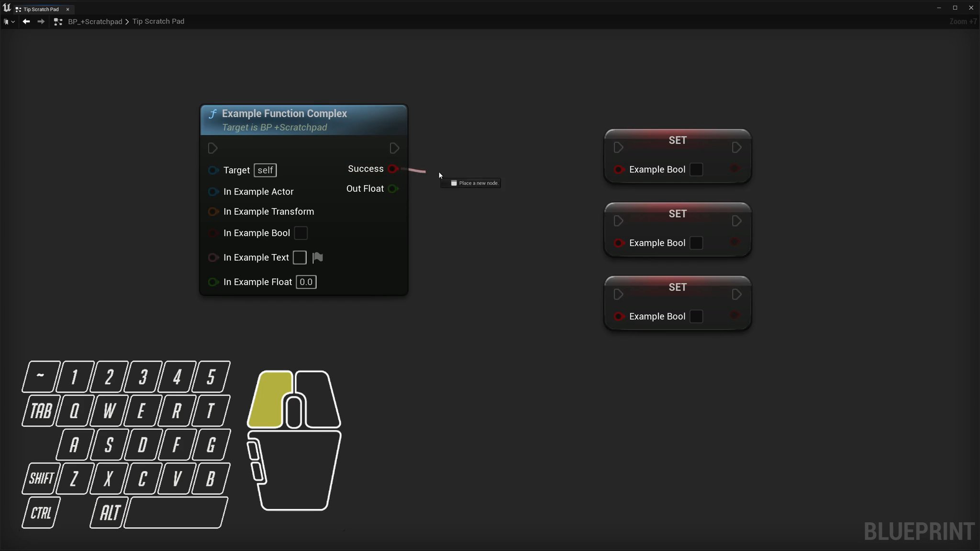
Task: Click the Out Float output pin
Action: (x=392, y=188)
